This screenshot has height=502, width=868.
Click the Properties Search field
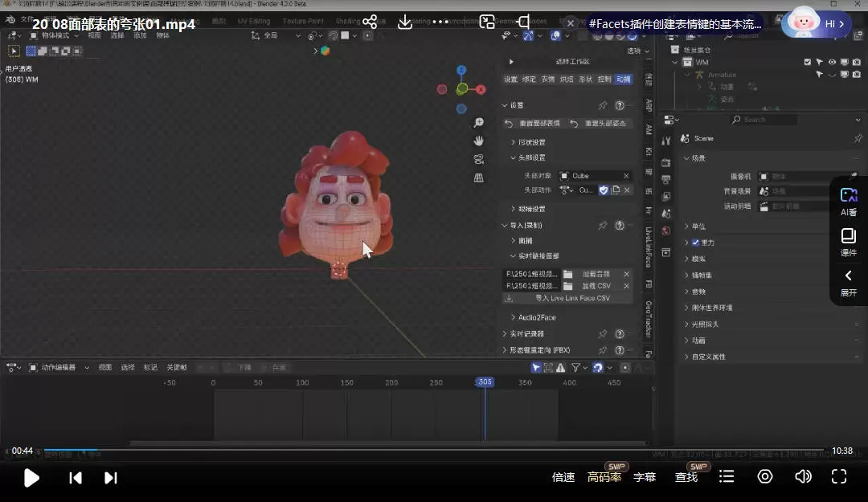(x=764, y=120)
